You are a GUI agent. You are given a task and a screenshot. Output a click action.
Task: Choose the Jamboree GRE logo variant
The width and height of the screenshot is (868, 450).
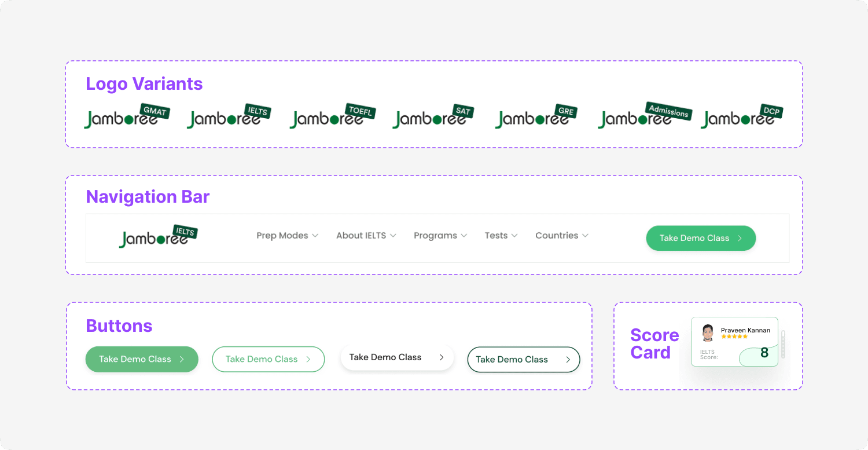click(536, 116)
